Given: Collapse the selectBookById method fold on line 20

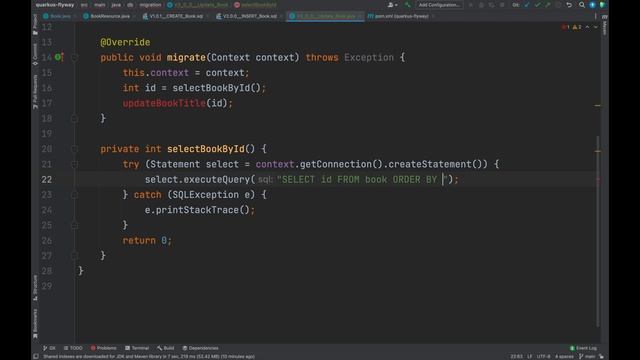Looking at the screenshot, I should [74, 149].
